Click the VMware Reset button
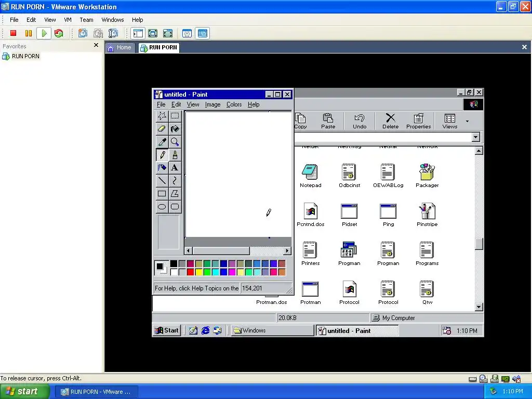The image size is (532, 399). coord(59,33)
